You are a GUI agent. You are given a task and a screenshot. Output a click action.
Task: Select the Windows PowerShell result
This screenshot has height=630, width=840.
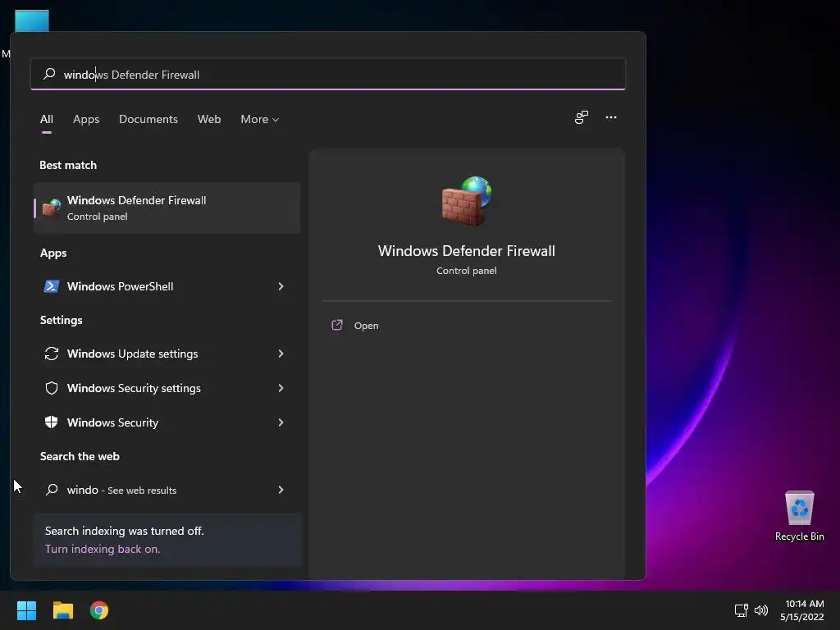click(x=167, y=286)
